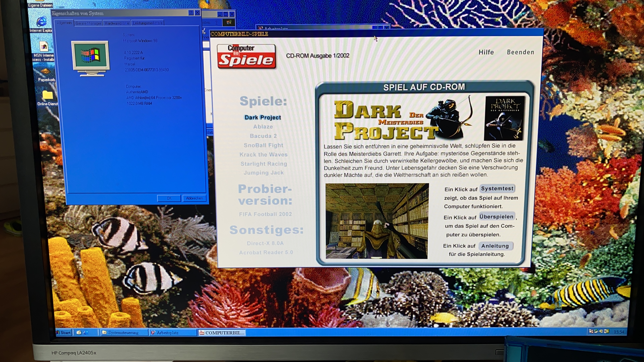Select FIFA Football 2002 trial version

coord(265,214)
